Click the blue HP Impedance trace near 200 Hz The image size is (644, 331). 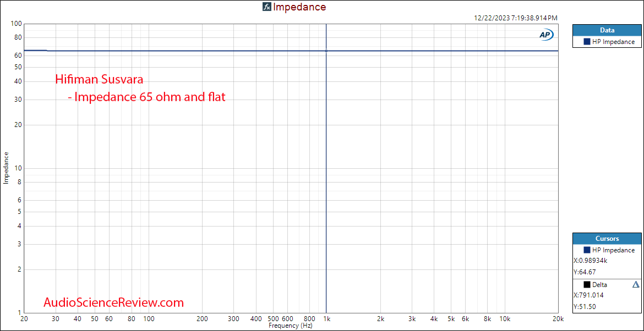click(202, 51)
